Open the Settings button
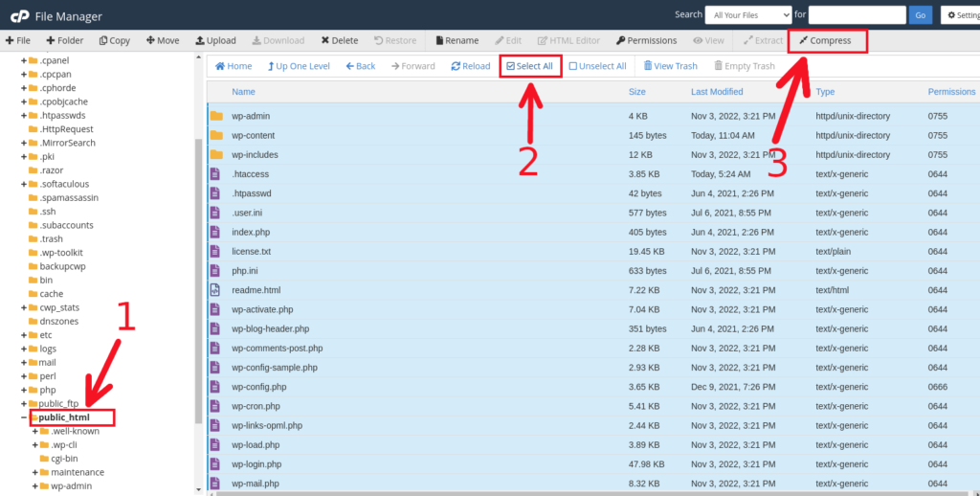Viewport: 980px width, 496px height. point(960,14)
